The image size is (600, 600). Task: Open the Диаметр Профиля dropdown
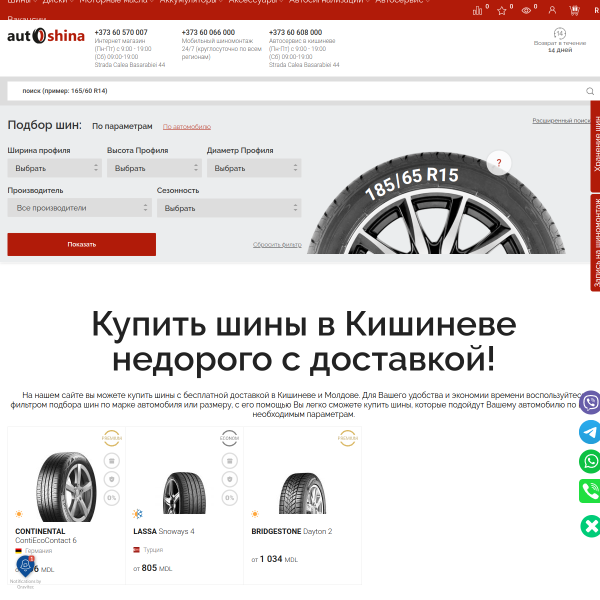pyautogui.click(x=254, y=168)
